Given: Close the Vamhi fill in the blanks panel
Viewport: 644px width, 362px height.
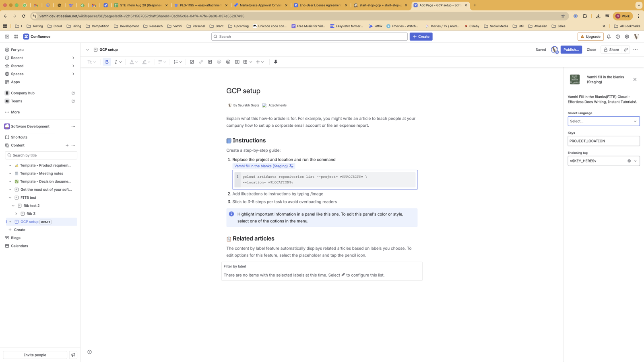Looking at the screenshot, I should [x=635, y=80].
